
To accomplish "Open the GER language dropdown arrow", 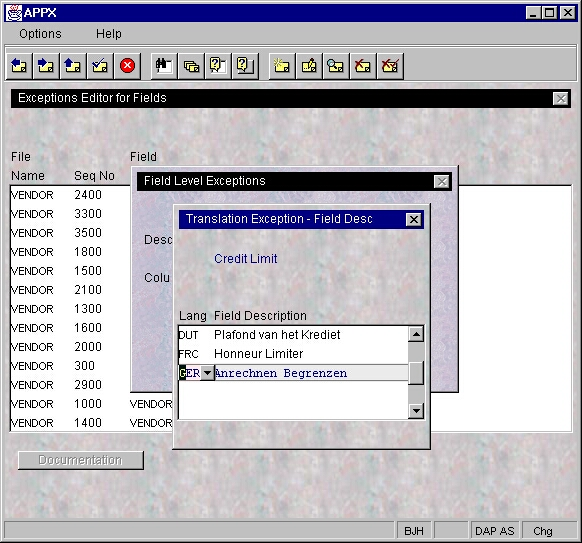I will (207, 373).
